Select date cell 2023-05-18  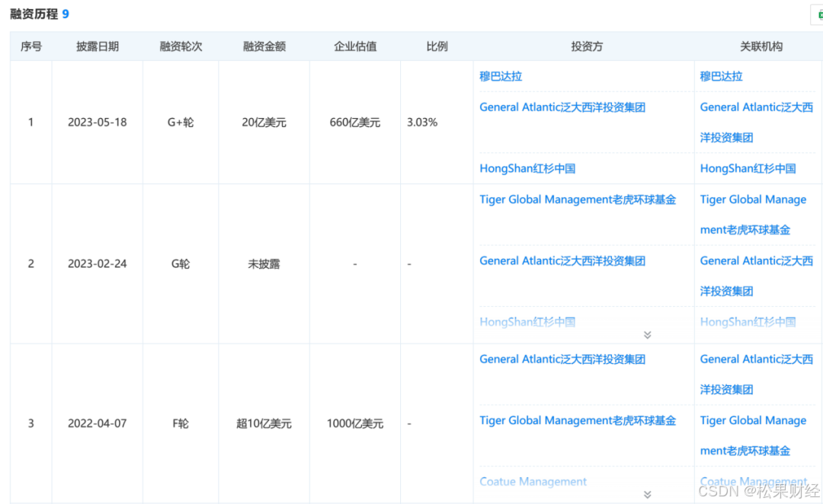(97, 123)
